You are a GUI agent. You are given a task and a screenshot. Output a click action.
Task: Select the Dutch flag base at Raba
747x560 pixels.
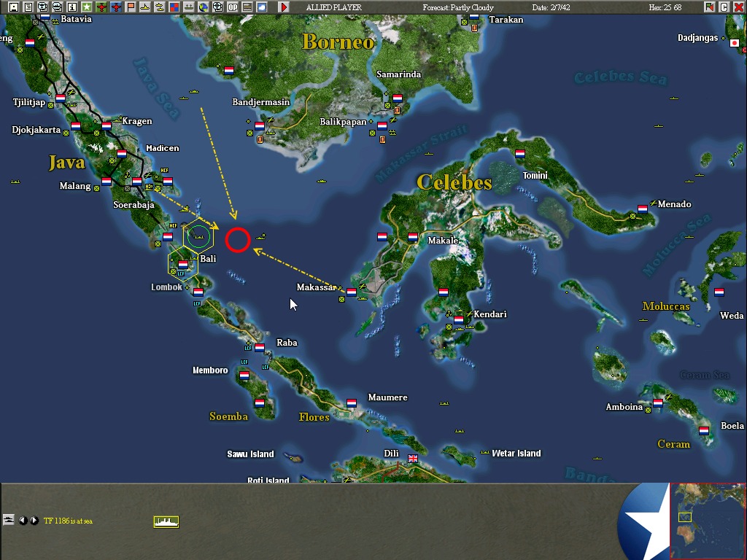click(x=260, y=348)
